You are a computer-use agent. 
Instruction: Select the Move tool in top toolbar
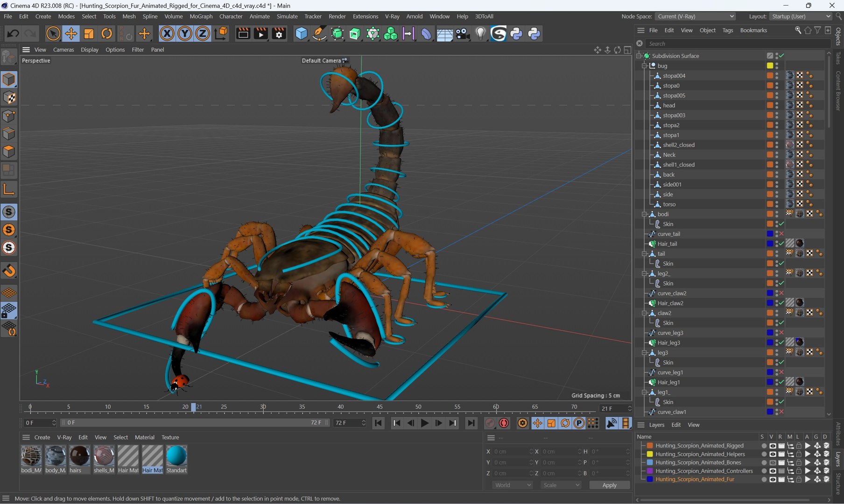[x=71, y=34]
